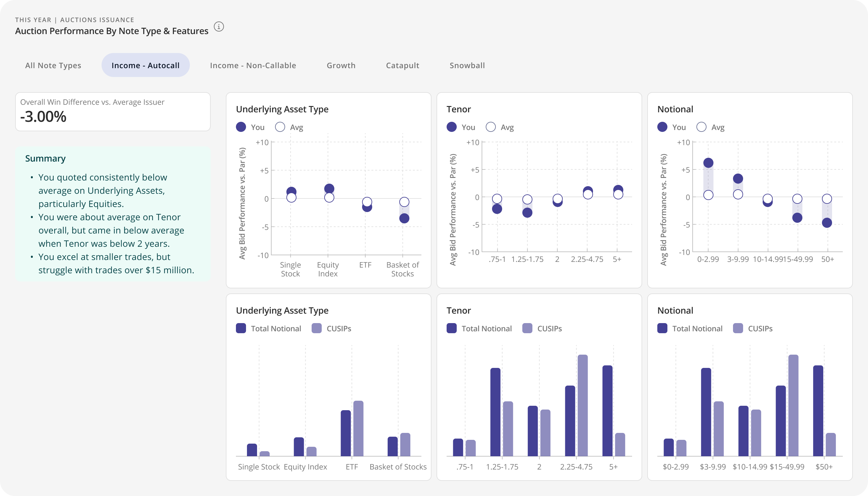Click the You dot for 1.25-1.75 tenor
The image size is (868, 496).
click(527, 213)
